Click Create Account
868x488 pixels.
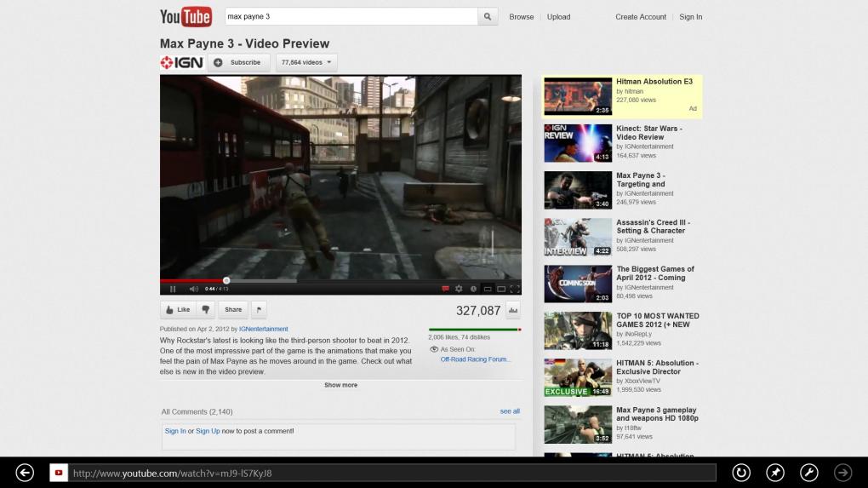tap(641, 17)
